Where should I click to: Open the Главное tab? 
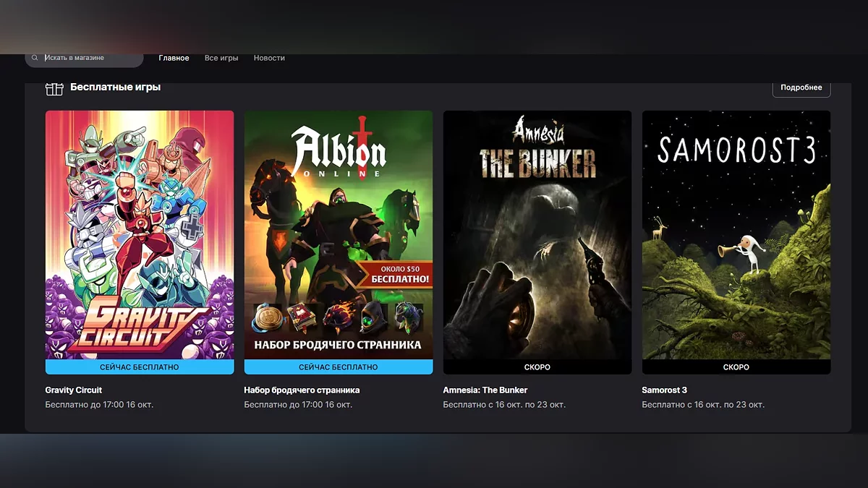click(x=174, y=58)
